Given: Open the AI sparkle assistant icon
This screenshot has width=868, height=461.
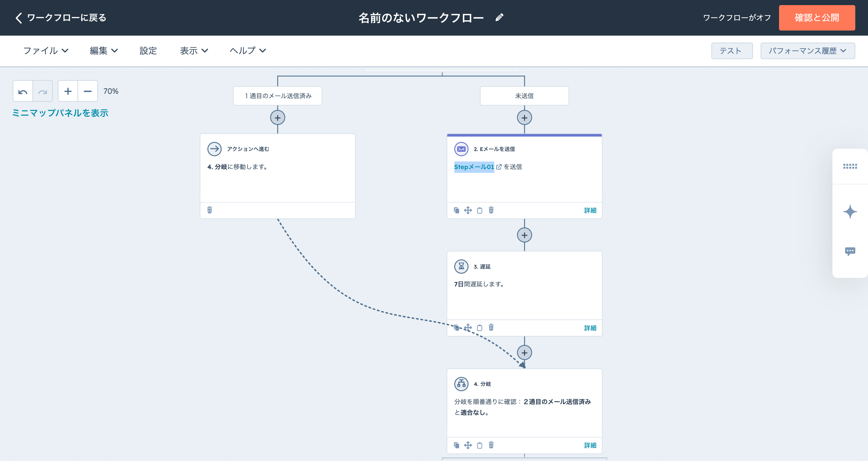Looking at the screenshot, I should coord(850,212).
